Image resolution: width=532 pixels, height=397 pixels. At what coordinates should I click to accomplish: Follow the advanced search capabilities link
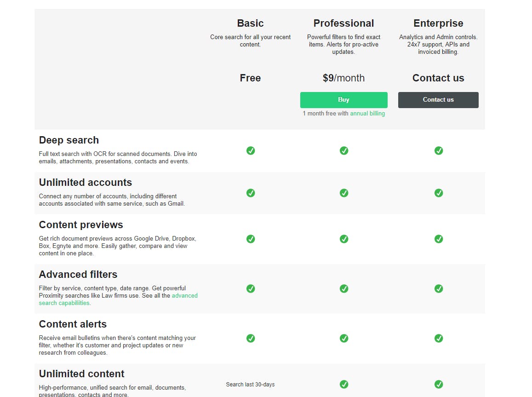point(184,296)
